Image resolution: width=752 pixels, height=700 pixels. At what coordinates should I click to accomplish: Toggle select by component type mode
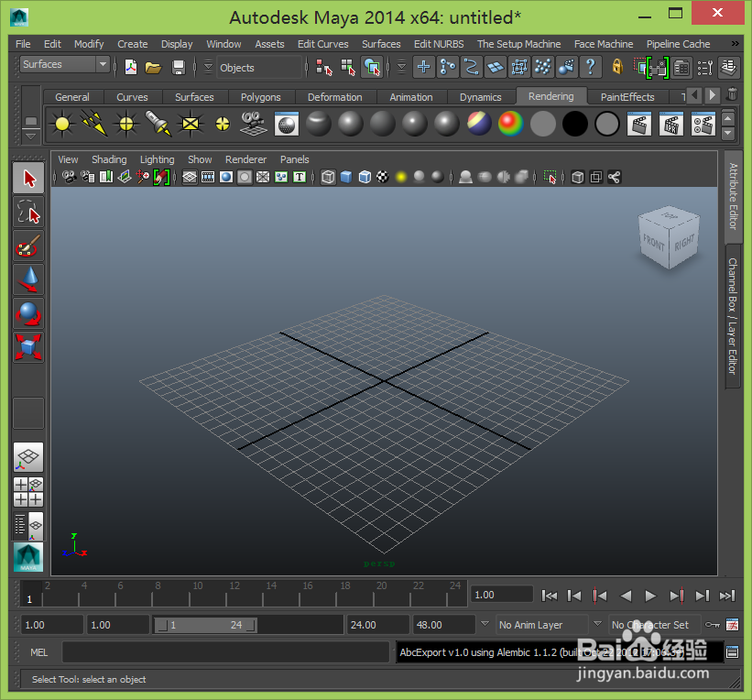373,67
